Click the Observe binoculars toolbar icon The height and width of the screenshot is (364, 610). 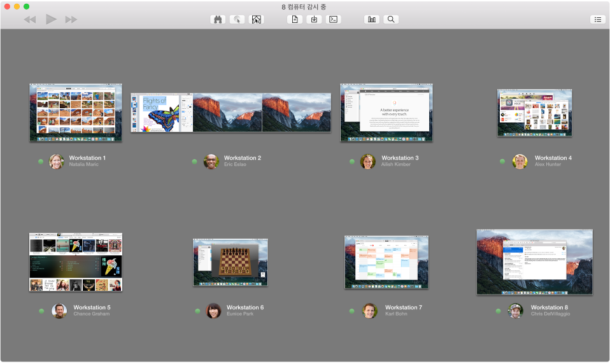pos(218,20)
